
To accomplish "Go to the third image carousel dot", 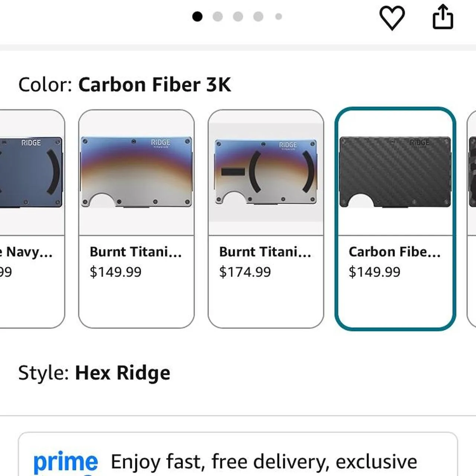I will [x=238, y=16].
